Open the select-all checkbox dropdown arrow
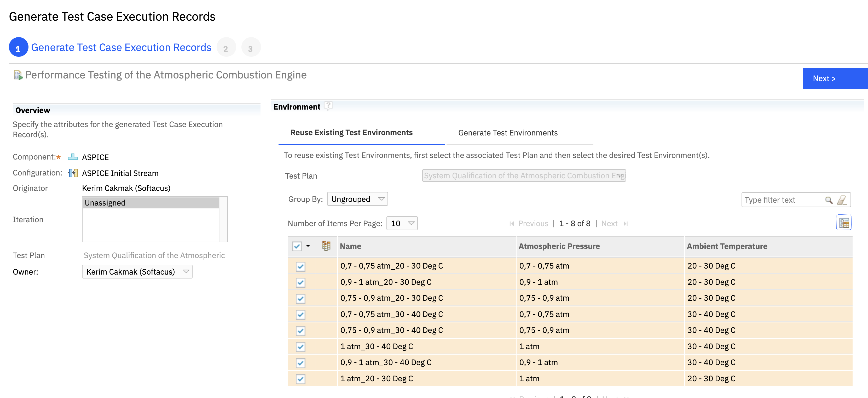868x398 pixels. point(308,246)
